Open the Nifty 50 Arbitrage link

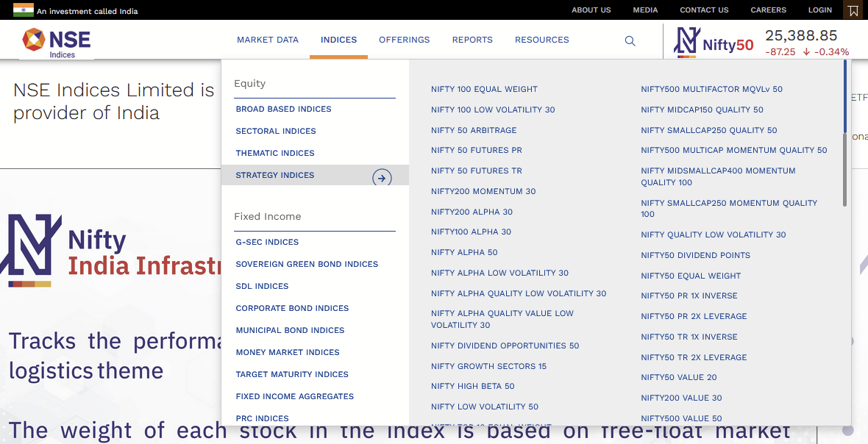tap(474, 130)
